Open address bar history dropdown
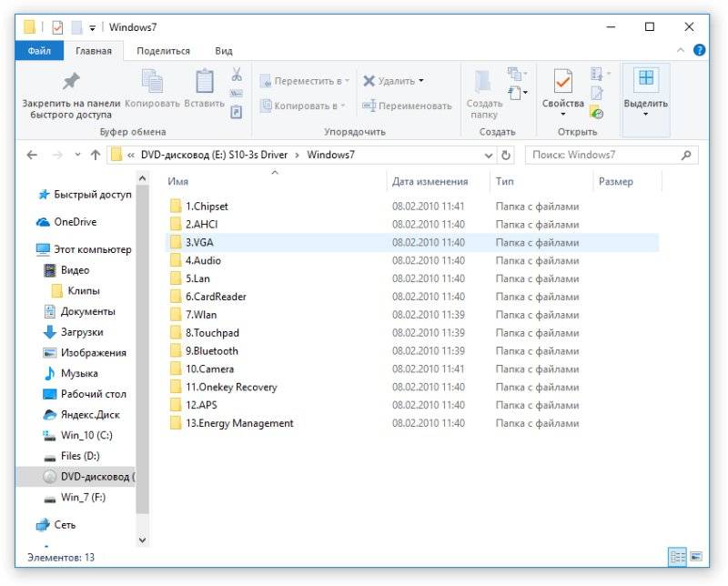 tap(489, 156)
